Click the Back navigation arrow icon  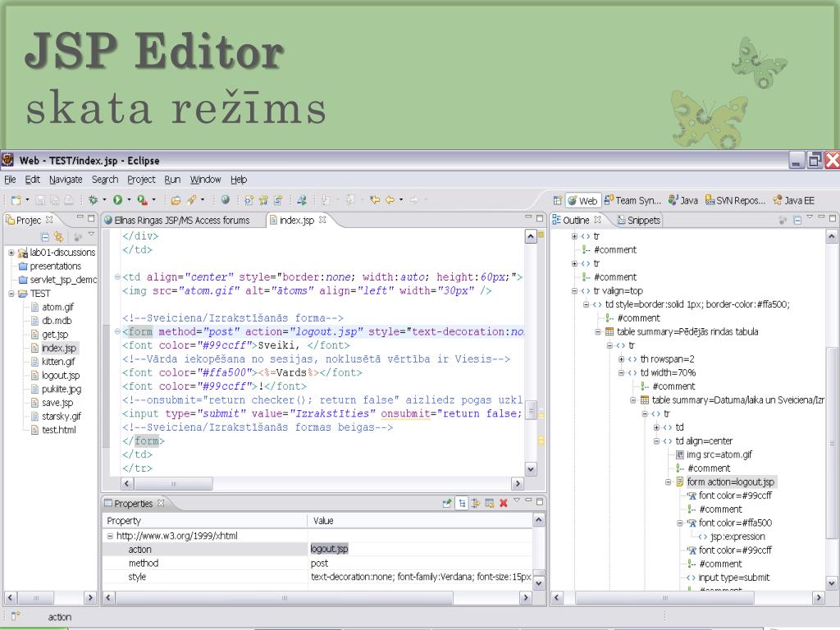click(390, 200)
